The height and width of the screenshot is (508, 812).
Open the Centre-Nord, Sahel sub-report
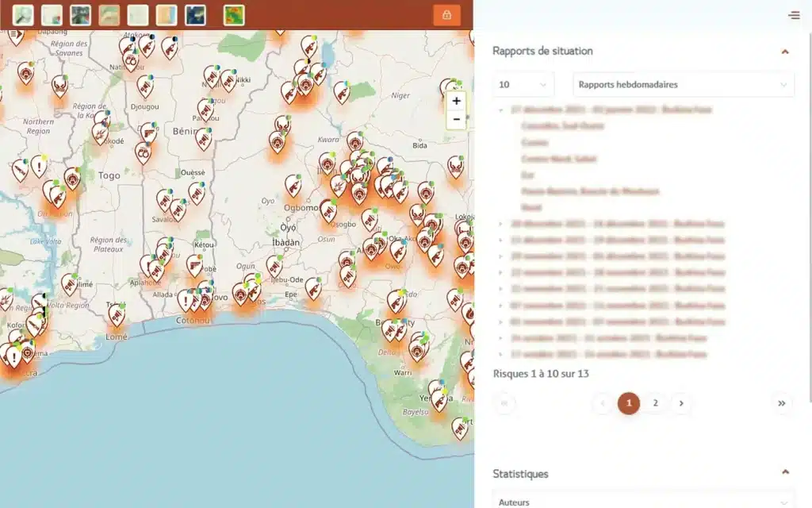(559, 159)
